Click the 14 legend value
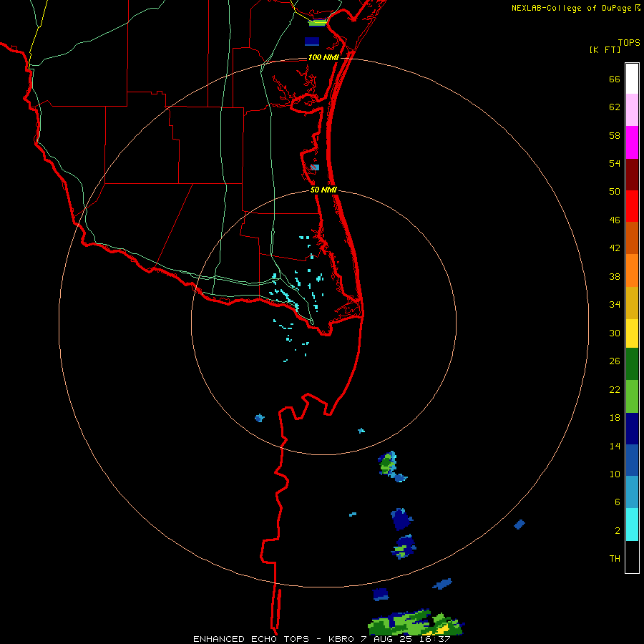The height and width of the screenshot is (644, 644). pyautogui.click(x=615, y=446)
